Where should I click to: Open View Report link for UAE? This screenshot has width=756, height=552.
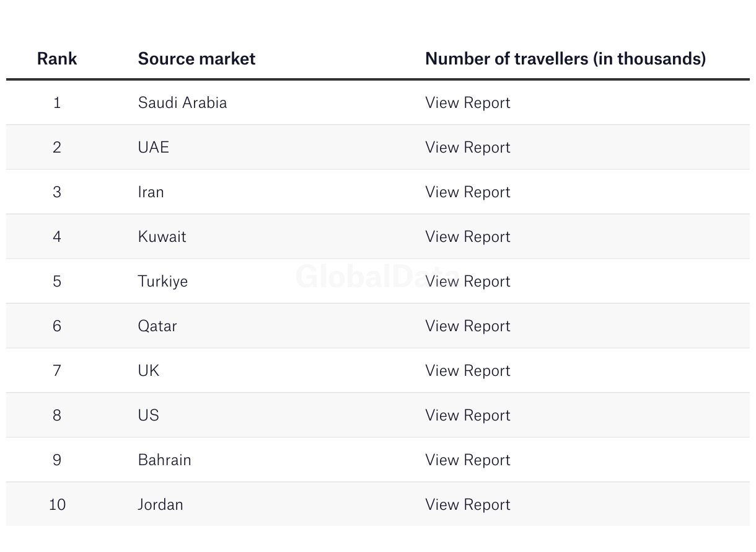coord(467,148)
